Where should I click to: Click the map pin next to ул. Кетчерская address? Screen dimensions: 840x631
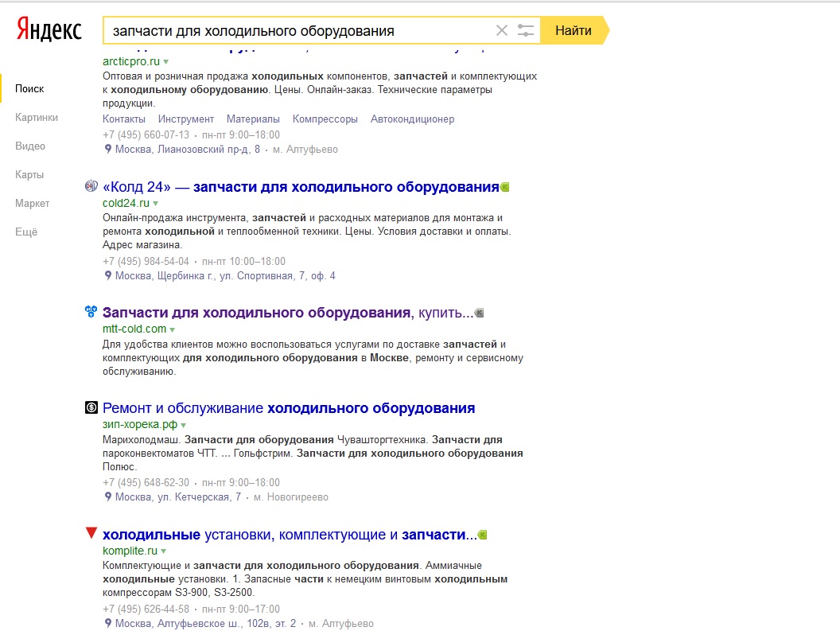[108, 497]
